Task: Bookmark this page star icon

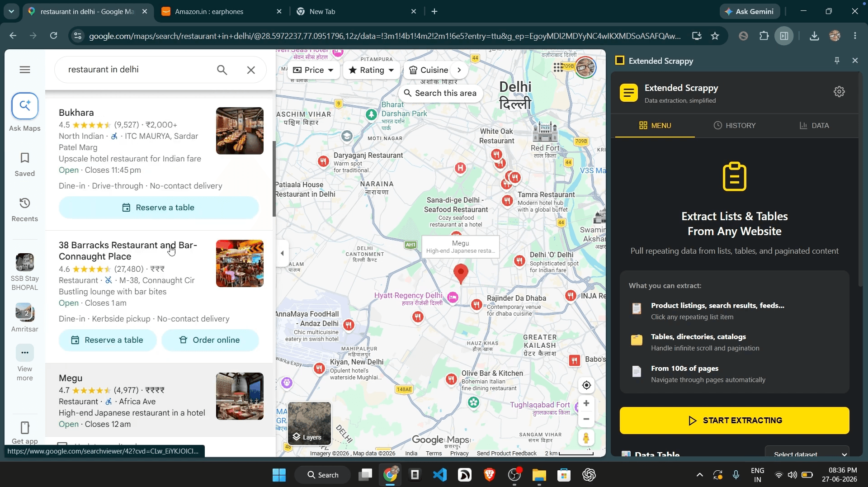Action: click(x=715, y=36)
